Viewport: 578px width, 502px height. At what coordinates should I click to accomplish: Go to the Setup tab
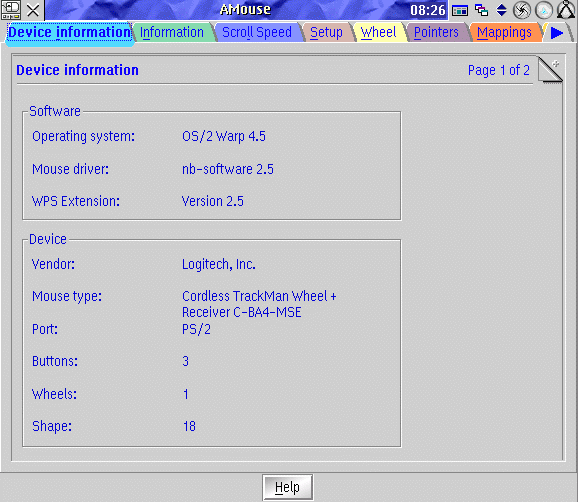326,32
